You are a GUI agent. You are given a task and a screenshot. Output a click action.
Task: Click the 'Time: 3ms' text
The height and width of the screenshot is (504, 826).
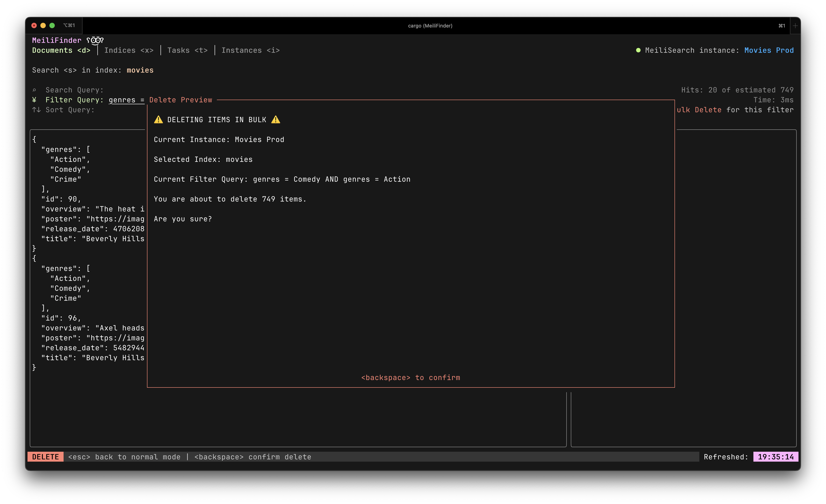[x=773, y=100]
